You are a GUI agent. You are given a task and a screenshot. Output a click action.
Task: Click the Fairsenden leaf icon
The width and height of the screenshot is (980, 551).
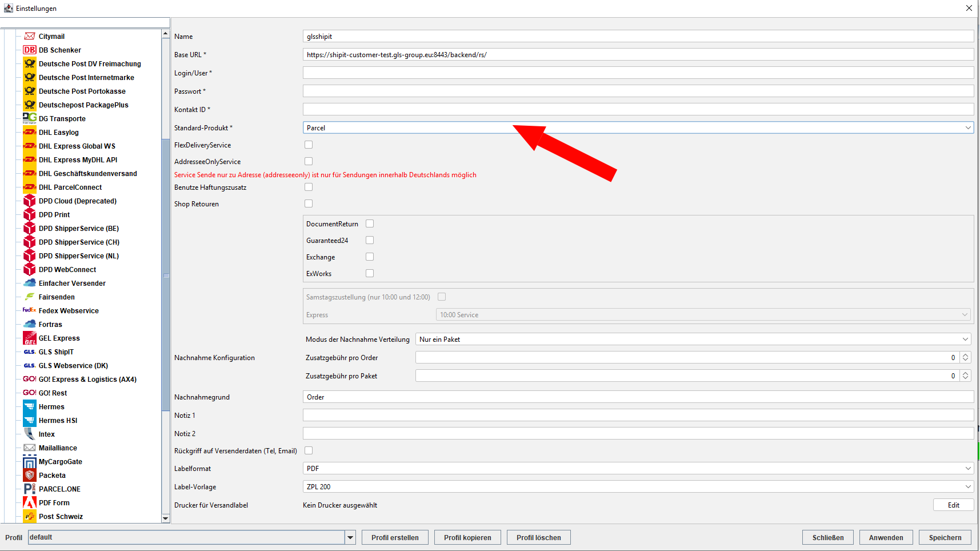30,297
